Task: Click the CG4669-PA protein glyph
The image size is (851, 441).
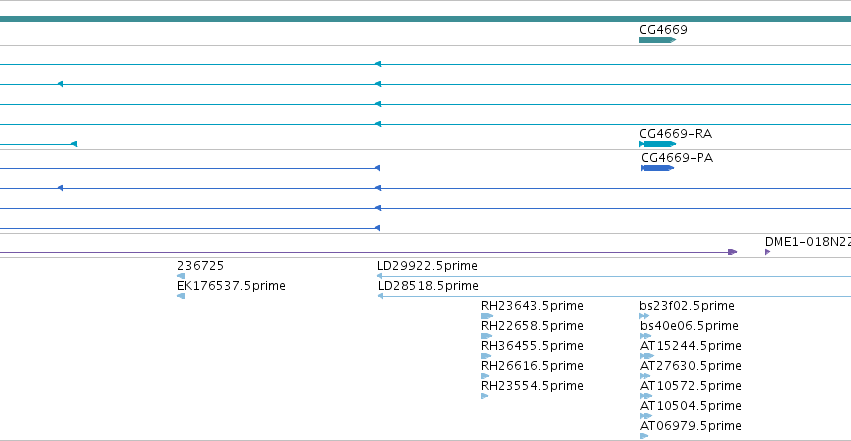Action: [x=657, y=168]
